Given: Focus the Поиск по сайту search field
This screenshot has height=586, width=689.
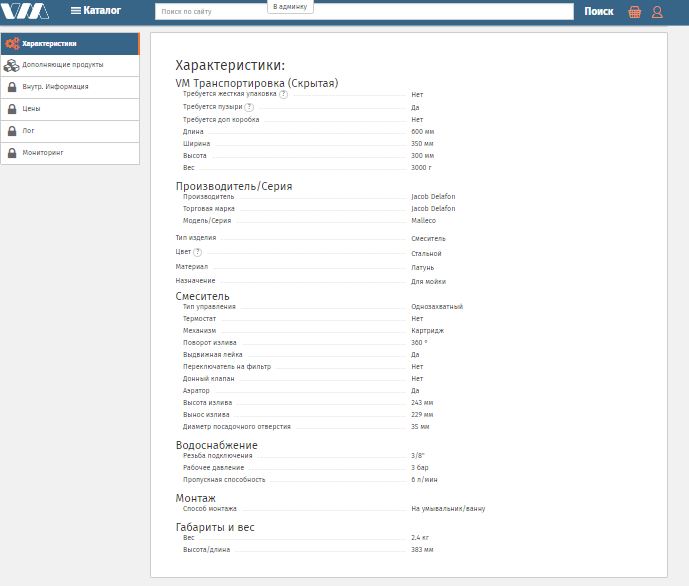Looking at the screenshot, I should [x=364, y=11].
